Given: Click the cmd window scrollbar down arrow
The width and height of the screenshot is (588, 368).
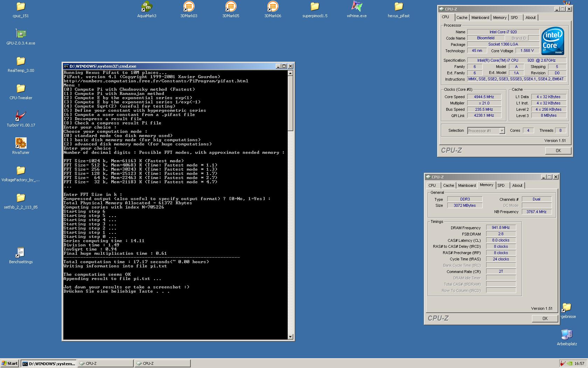Looking at the screenshot, I should click(x=290, y=337).
